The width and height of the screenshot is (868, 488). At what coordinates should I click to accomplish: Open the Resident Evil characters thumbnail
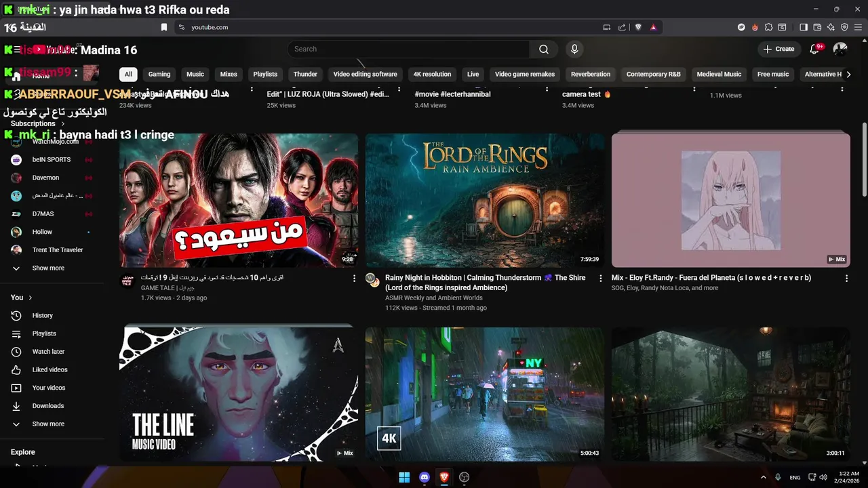pyautogui.click(x=239, y=200)
